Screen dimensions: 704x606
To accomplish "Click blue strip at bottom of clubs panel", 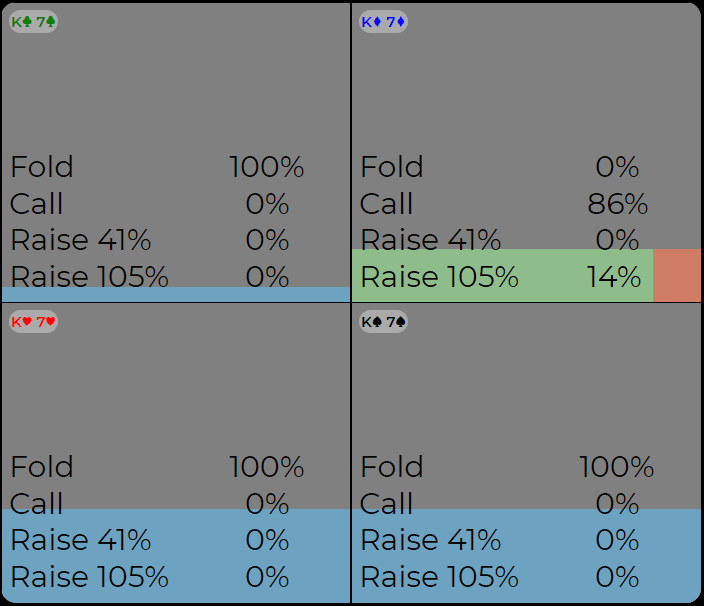I will point(175,295).
